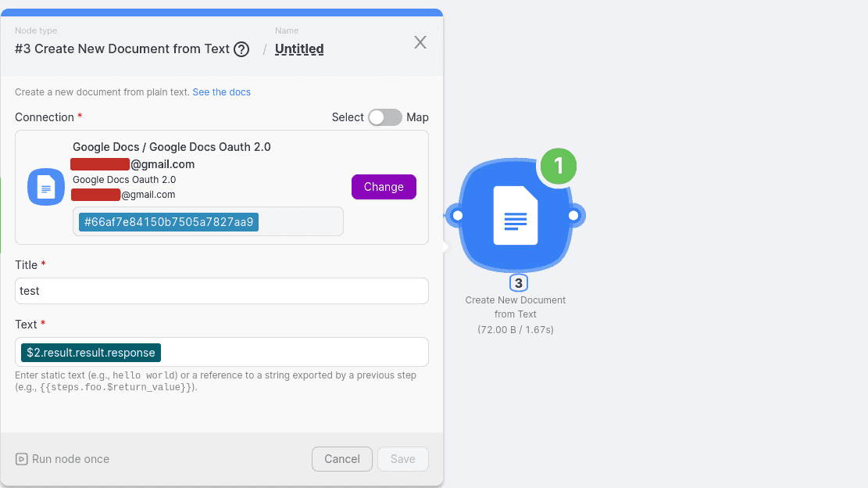The width and height of the screenshot is (868, 488).
Task: Click the Google Docs icon in connection card
Action: point(46,187)
